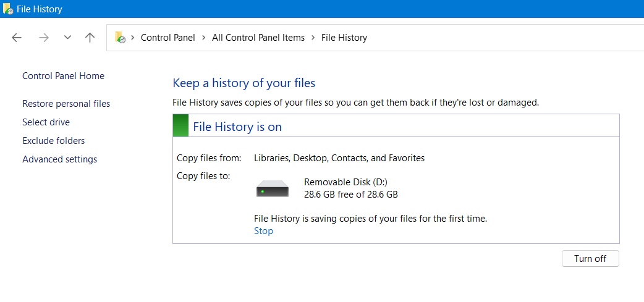Click the File History is on heading
644x302 pixels.
click(237, 127)
